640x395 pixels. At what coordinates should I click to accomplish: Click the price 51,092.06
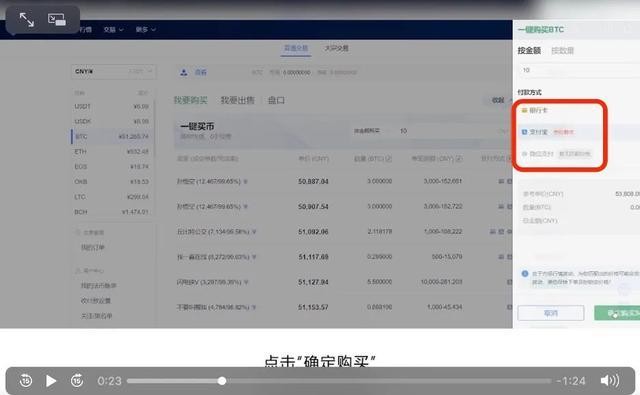(x=313, y=232)
